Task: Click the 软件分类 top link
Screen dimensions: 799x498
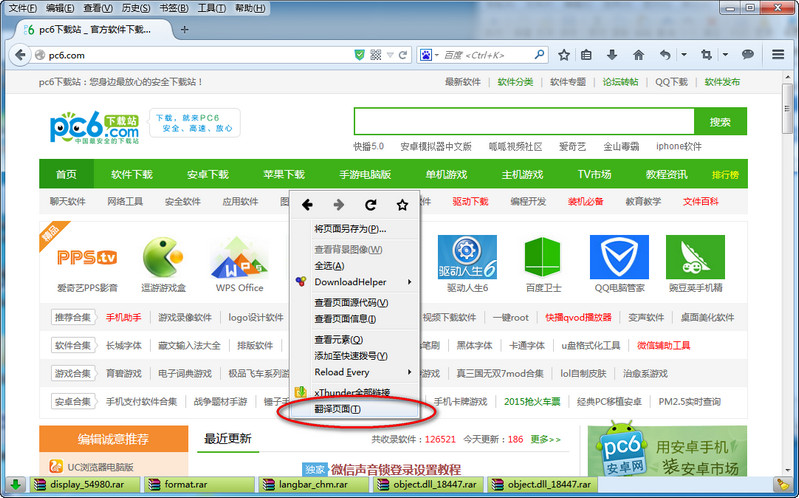Action: pos(515,82)
